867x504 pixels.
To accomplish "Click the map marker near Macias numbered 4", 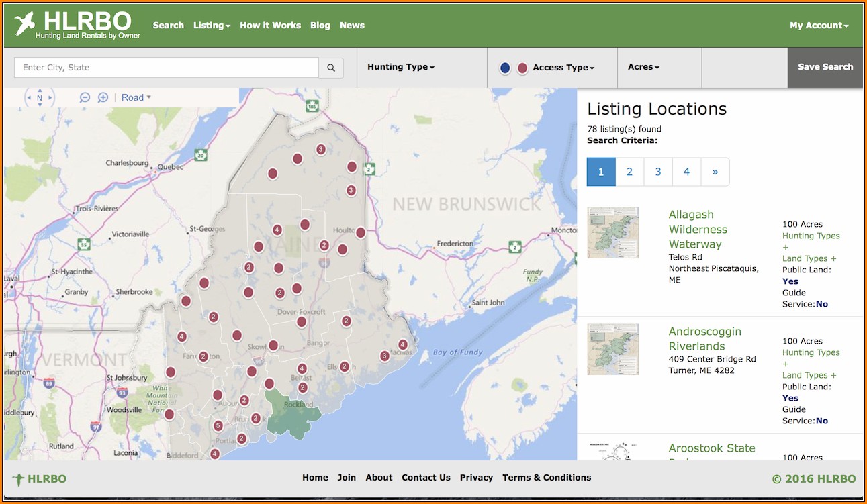I will coord(402,345).
